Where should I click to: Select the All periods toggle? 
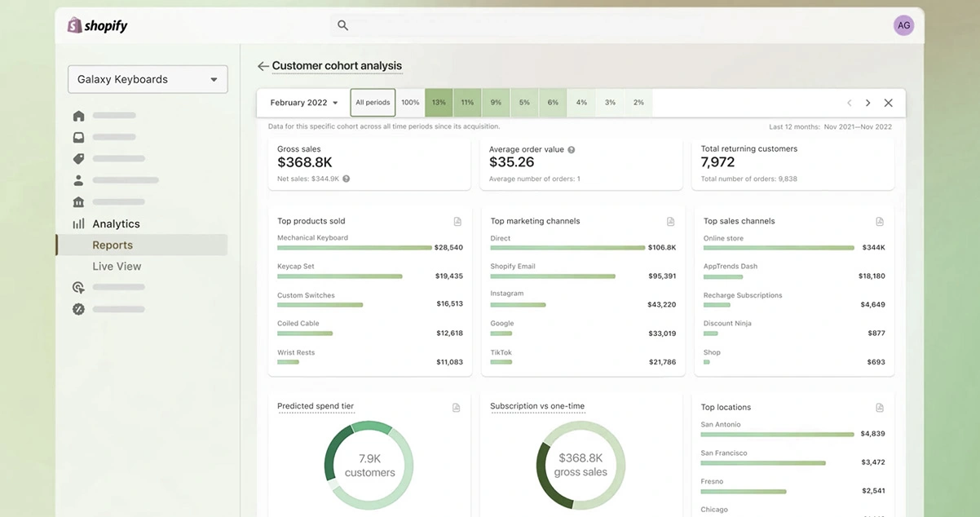(373, 103)
